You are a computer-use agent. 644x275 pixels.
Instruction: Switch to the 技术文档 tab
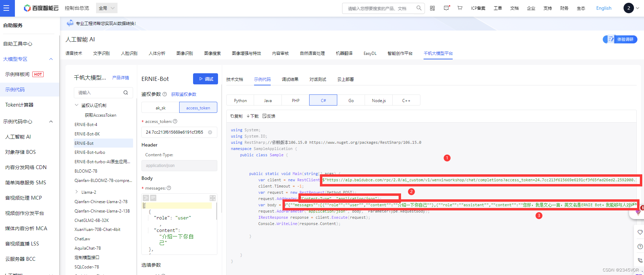[x=235, y=79]
